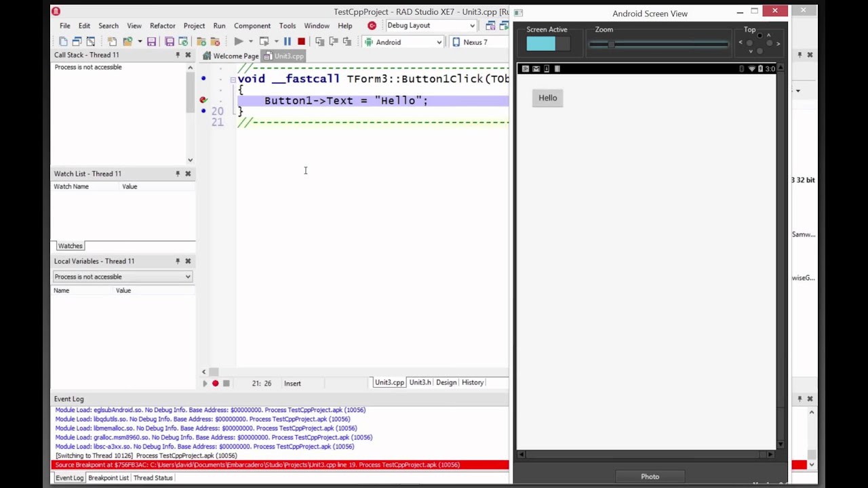Open the Refactor menu
868x488 pixels.
click(163, 26)
